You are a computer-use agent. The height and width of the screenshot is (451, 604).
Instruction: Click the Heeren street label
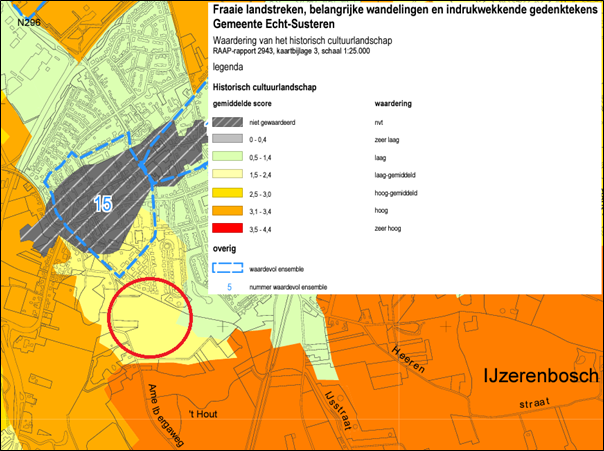409,359
